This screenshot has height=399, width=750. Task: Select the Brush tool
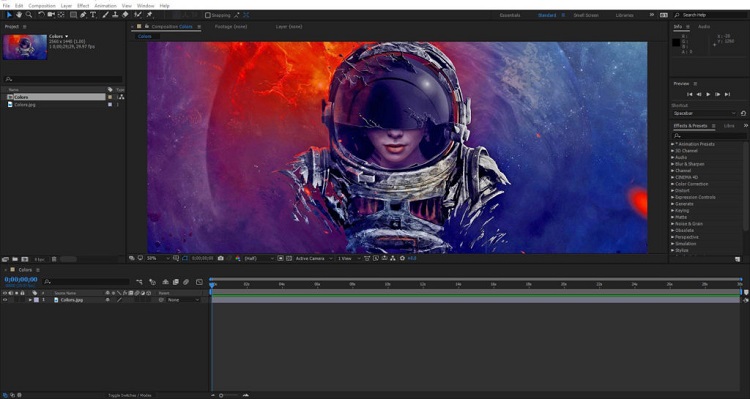click(105, 15)
